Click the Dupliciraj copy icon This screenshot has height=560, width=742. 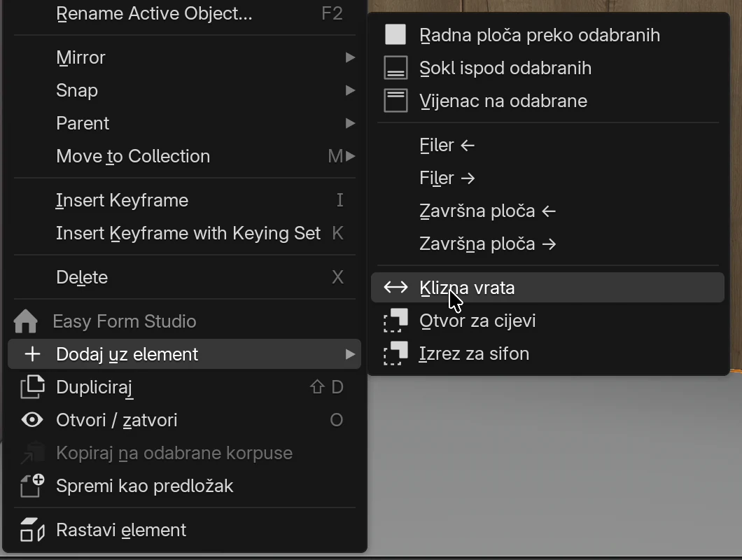33,386
